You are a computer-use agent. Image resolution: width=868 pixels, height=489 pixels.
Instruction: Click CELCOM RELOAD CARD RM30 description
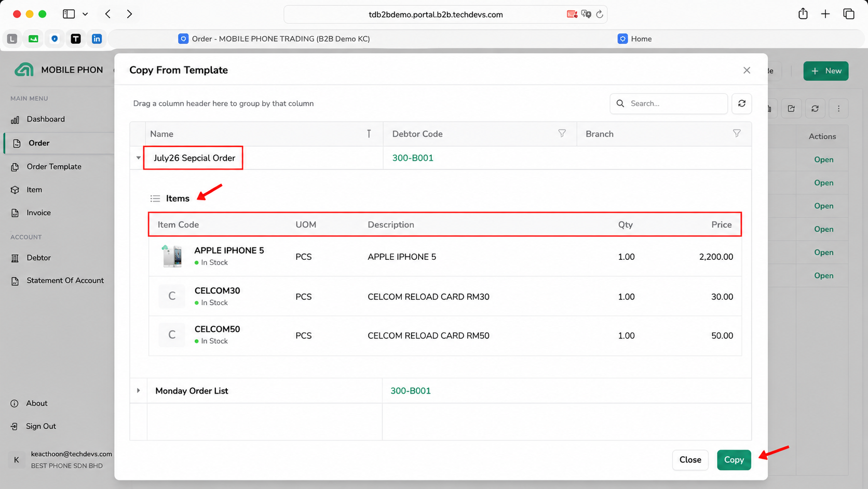click(x=428, y=297)
